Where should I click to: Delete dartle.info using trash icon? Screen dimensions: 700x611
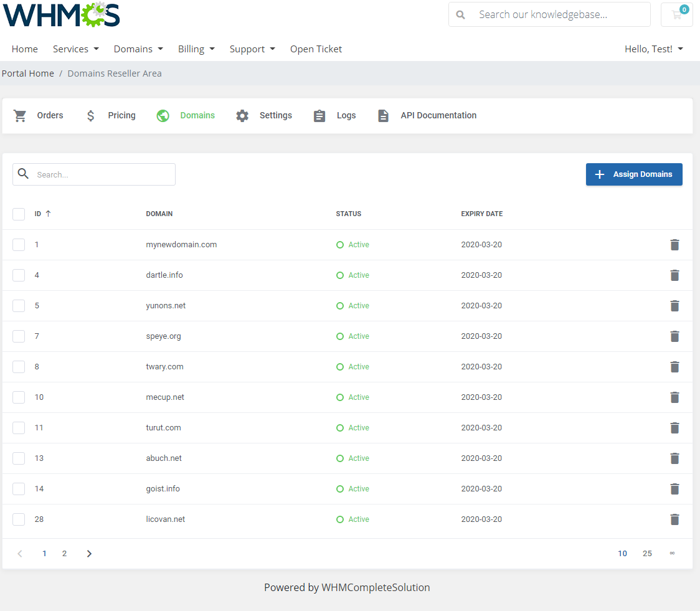[x=674, y=275]
